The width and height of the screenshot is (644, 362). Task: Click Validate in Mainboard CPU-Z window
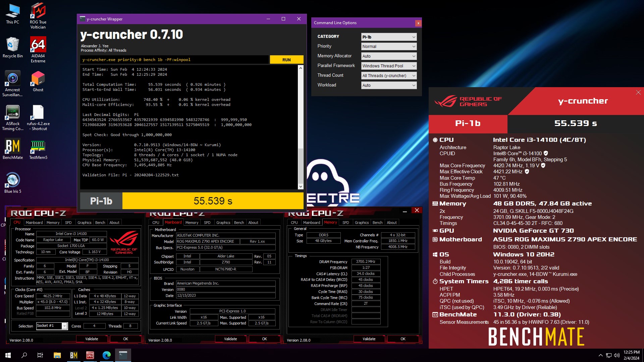230,339
